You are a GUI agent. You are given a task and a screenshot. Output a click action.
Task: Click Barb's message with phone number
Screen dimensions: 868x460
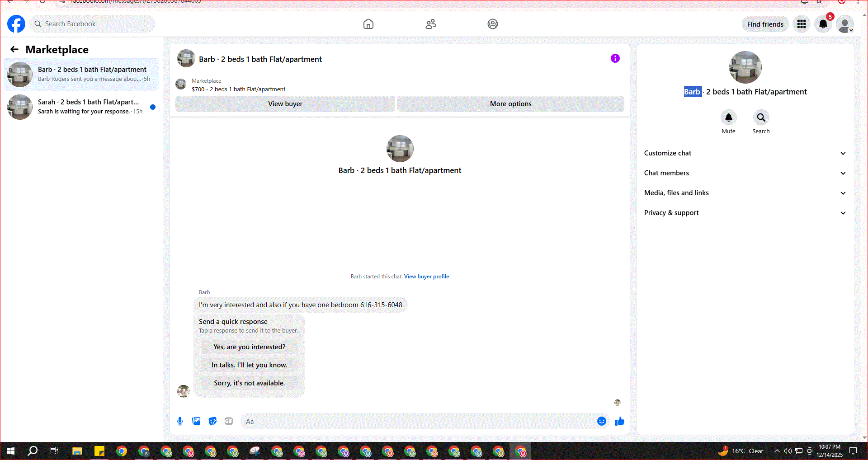click(x=301, y=305)
